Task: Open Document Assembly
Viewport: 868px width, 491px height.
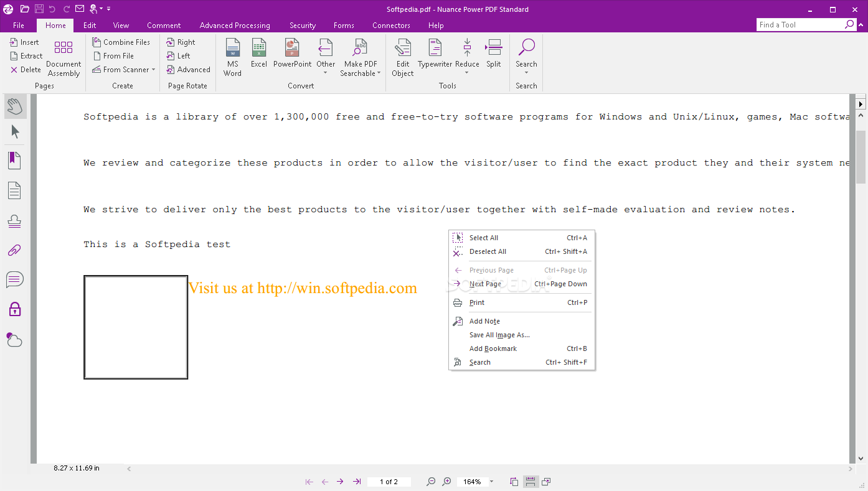Action: [64, 58]
